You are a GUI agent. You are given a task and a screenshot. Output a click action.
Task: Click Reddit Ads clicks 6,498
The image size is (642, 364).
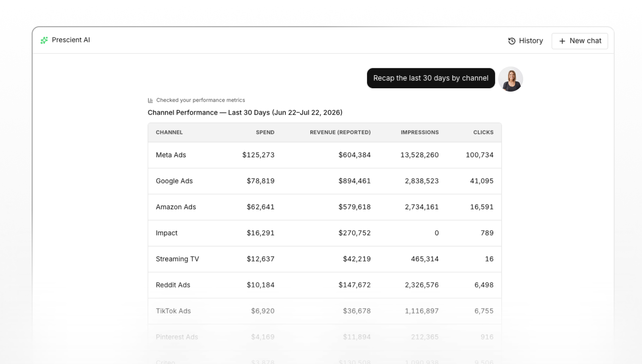(x=484, y=285)
